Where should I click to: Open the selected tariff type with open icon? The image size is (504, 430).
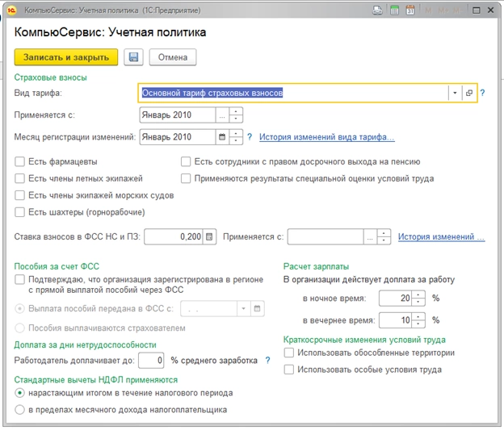click(x=469, y=93)
